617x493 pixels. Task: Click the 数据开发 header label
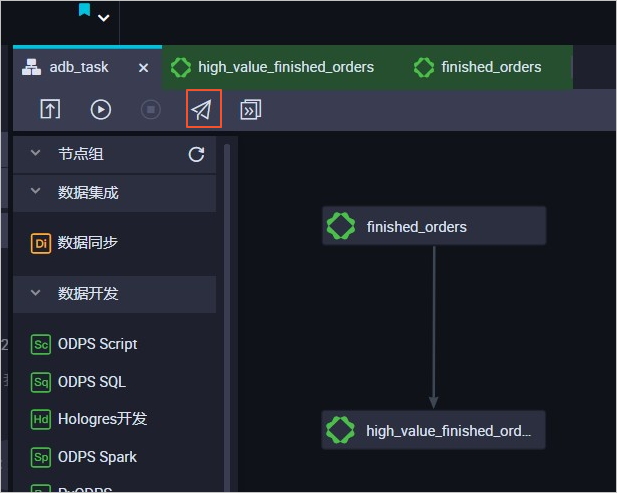click(88, 294)
